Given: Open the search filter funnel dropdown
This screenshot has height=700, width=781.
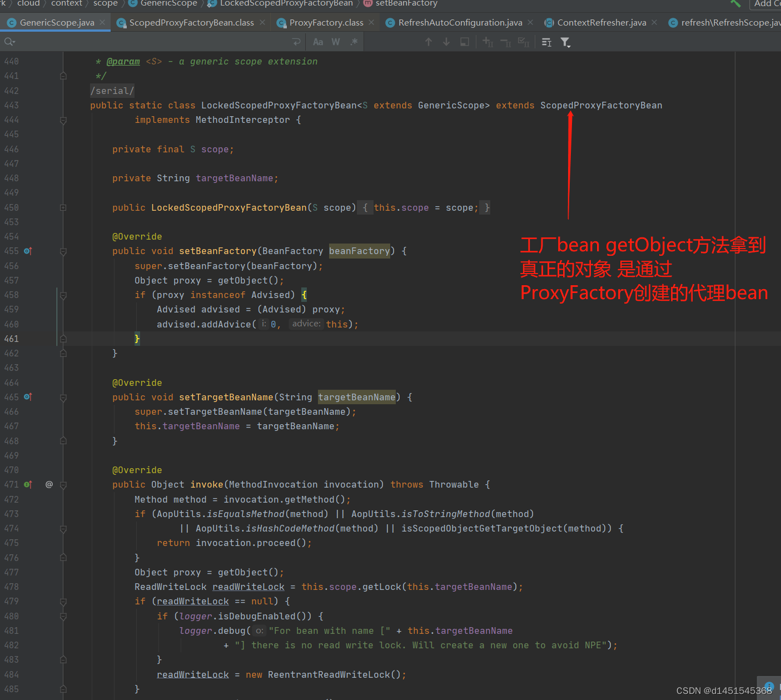Looking at the screenshot, I should [x=565, y=42].
